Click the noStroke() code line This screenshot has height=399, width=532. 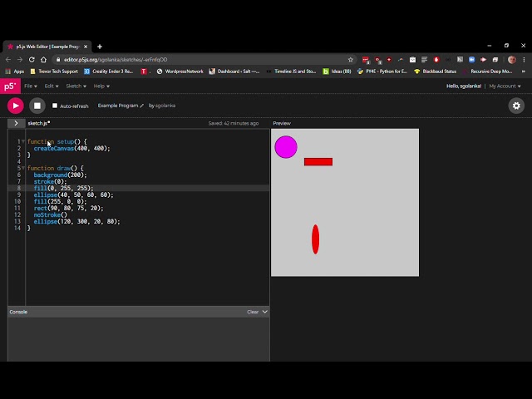50,214
